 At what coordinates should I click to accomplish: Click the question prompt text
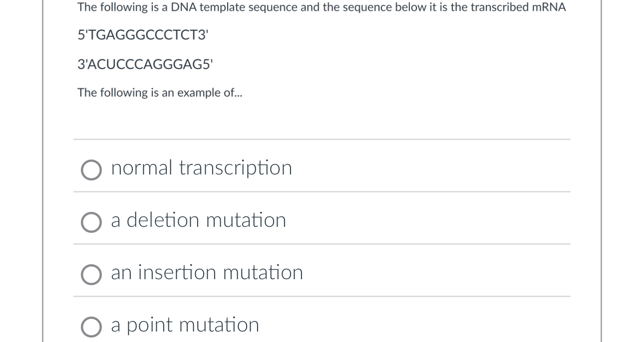pyautogui.click(x=321, y=7)
